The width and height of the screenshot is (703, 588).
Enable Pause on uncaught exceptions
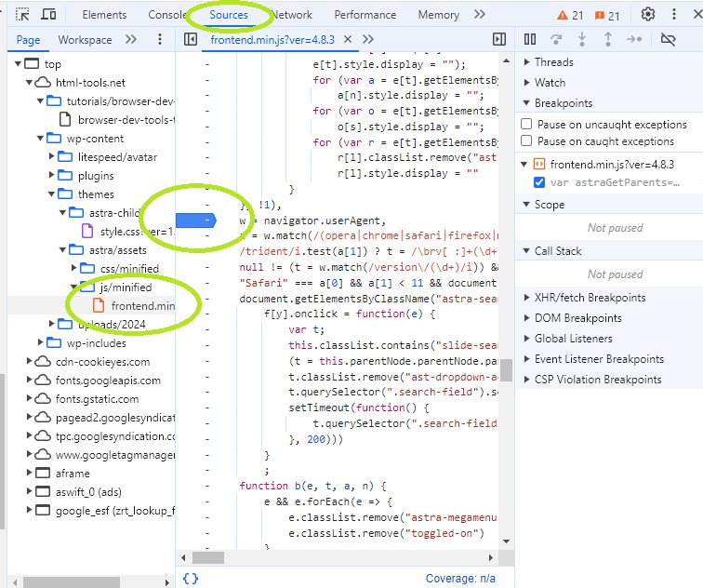tap(526, 124)
